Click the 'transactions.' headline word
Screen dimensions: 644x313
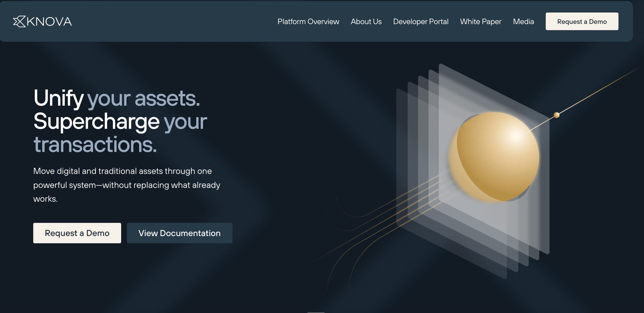[x=95, y=144]
